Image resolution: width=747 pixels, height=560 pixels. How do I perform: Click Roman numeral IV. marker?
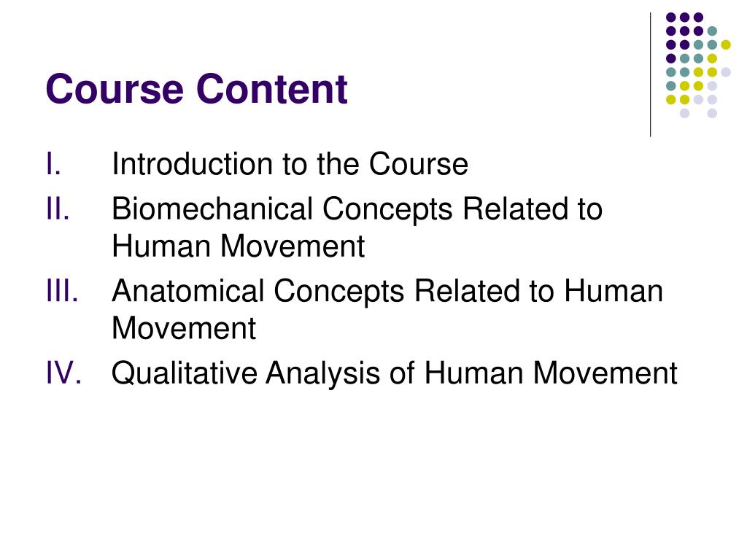(x=64, y=373)
